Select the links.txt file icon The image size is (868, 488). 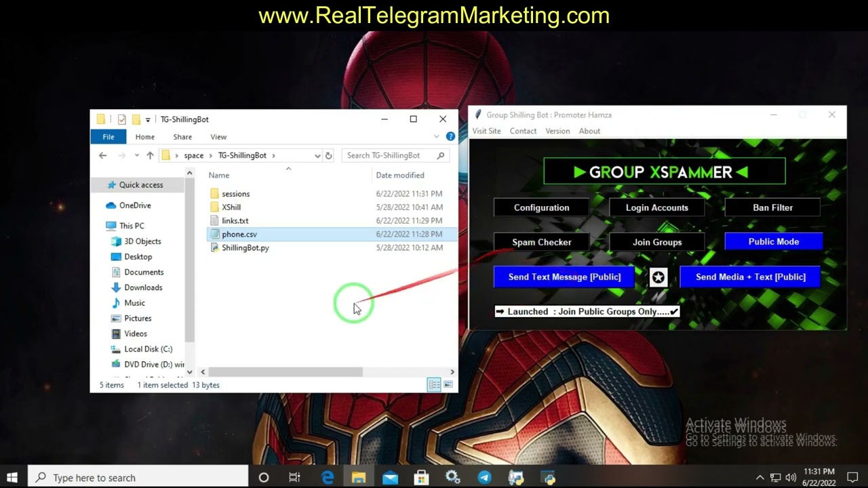214,221
